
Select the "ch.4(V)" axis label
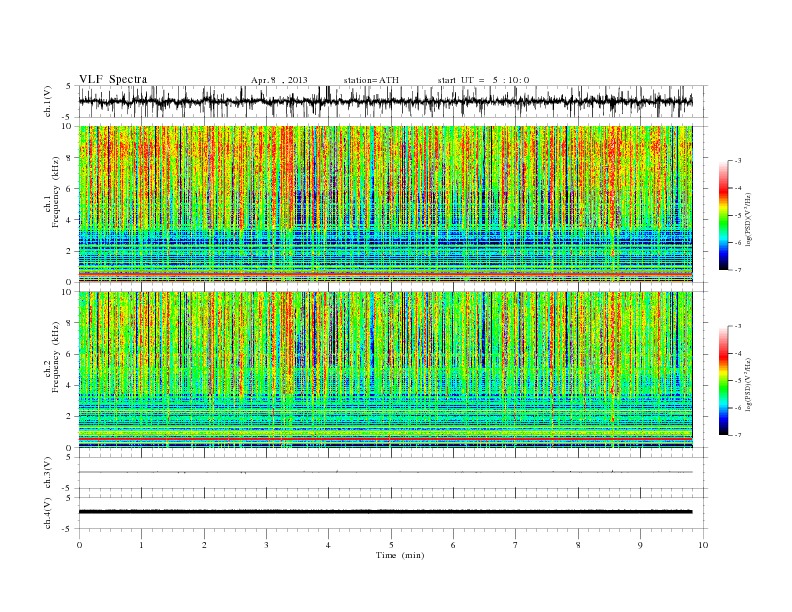(48, 513)
